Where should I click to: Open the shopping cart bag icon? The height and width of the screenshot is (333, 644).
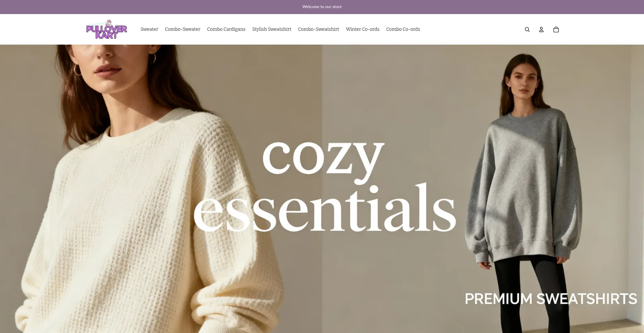556,30
